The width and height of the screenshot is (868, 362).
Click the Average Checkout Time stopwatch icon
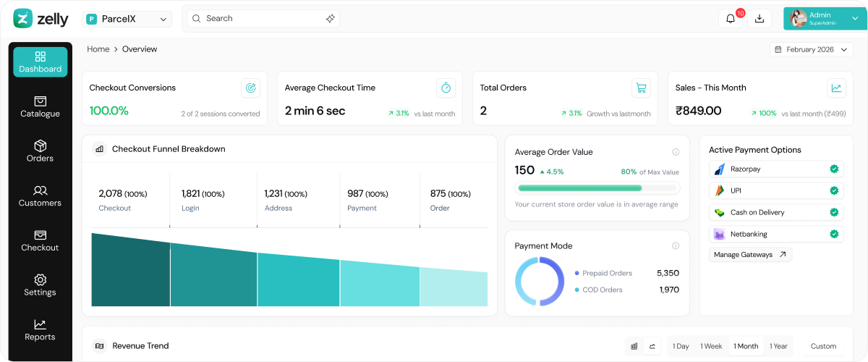point(446,88)
